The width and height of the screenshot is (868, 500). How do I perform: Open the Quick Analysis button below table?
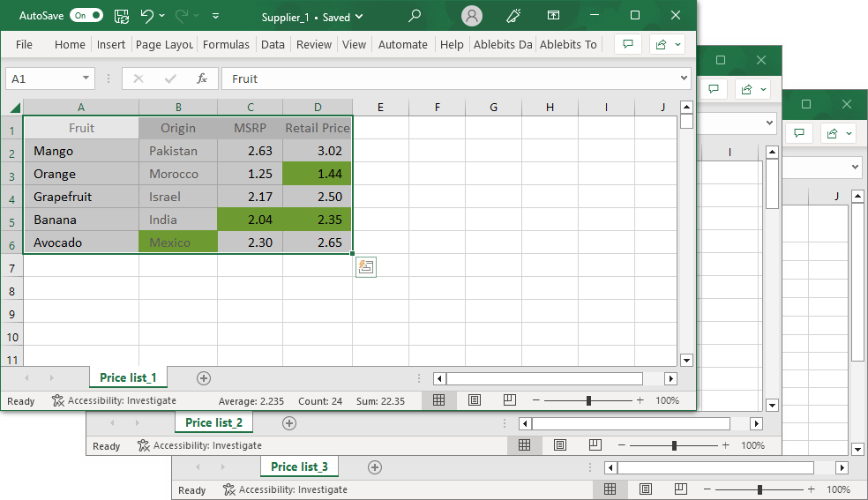[x=366, y=267]
